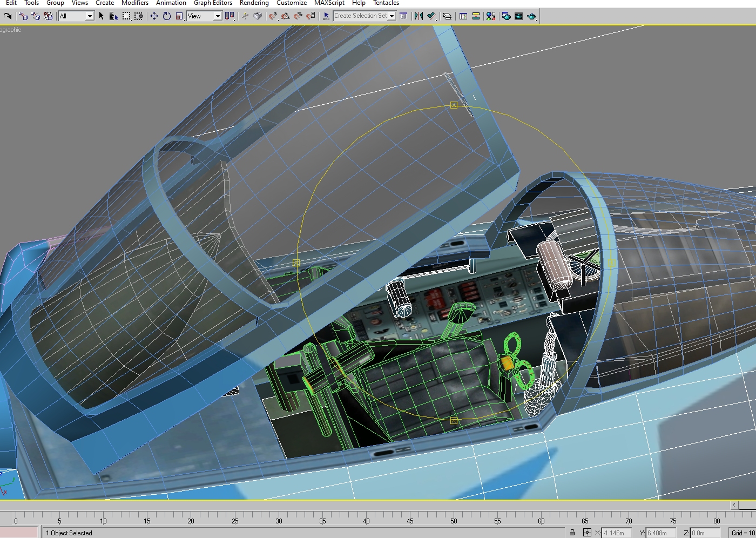Screen dimensions: 756x538
Task: Click the X coordinate input field
Action: point(616,533)
